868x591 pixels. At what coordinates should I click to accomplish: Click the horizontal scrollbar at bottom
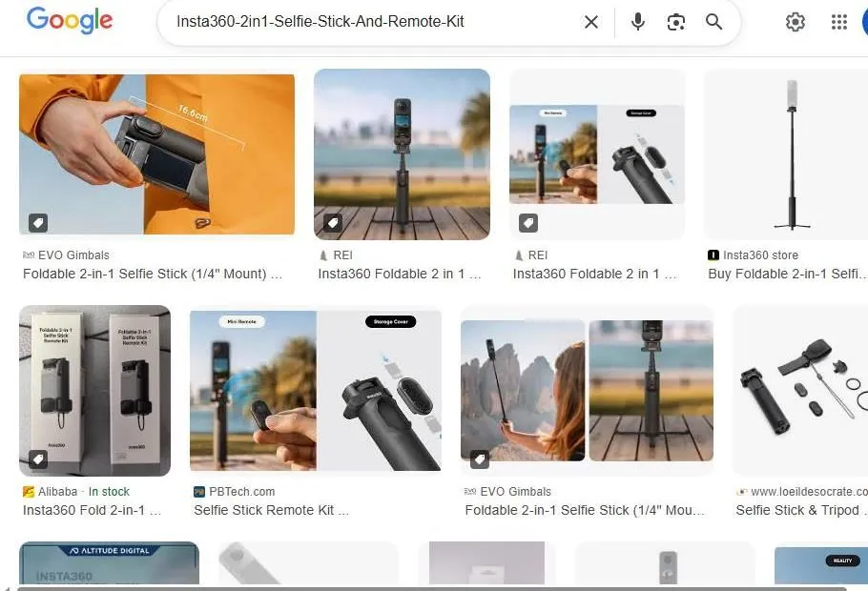(x=432, y=588)
